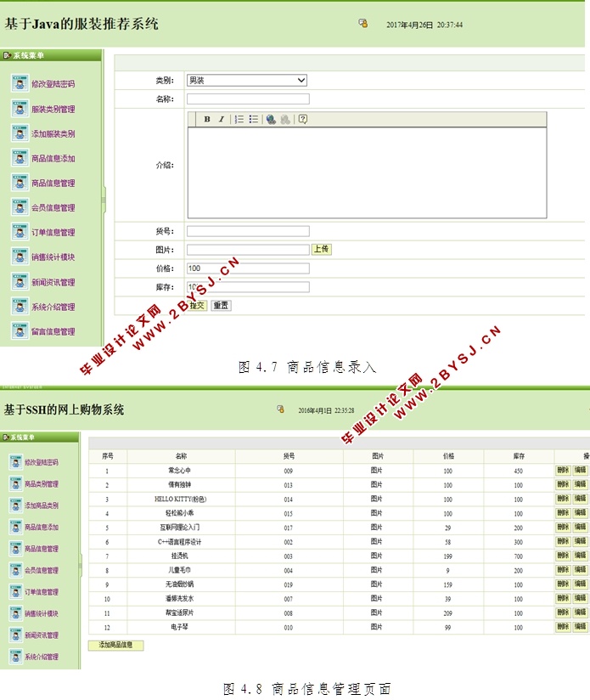Click icon next to 添加商品类别 menu
590x700 pixels.
pos(15,505)
